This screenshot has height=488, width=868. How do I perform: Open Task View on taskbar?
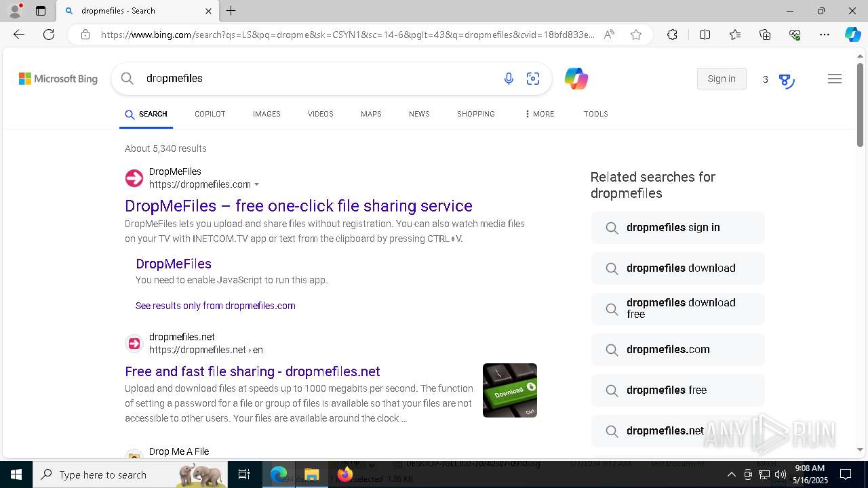point(245,474)
